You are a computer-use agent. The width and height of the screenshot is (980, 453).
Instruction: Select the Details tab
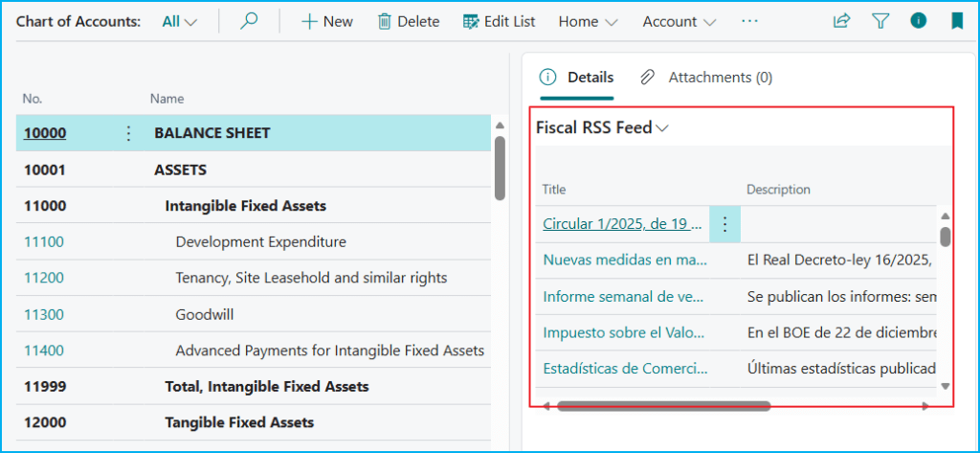point(577,78)
